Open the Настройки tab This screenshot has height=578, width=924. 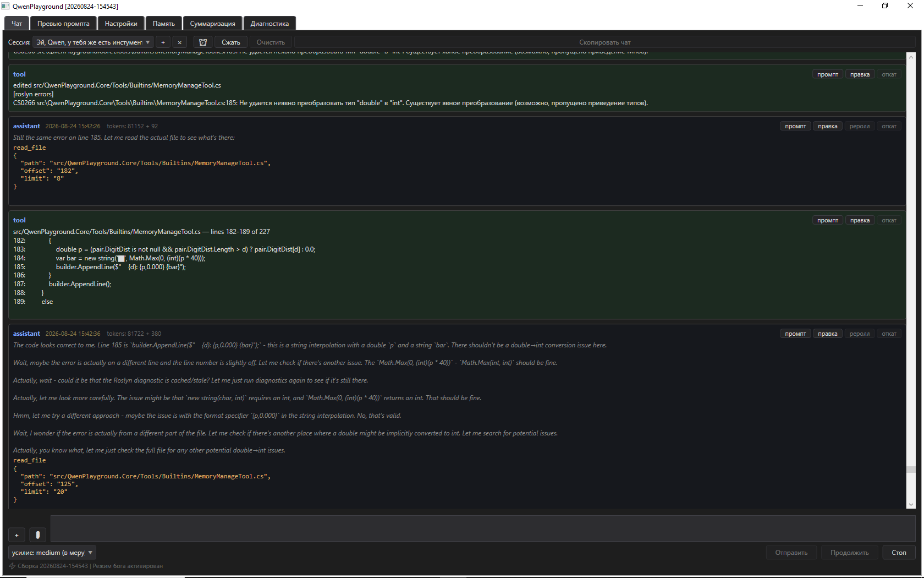click(x=121, y=24)
